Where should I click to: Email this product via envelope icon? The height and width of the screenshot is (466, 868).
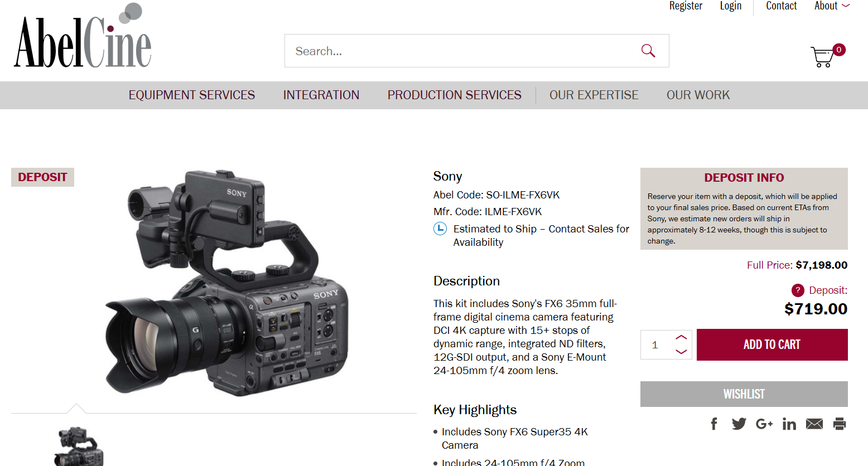tap(814, 424)
